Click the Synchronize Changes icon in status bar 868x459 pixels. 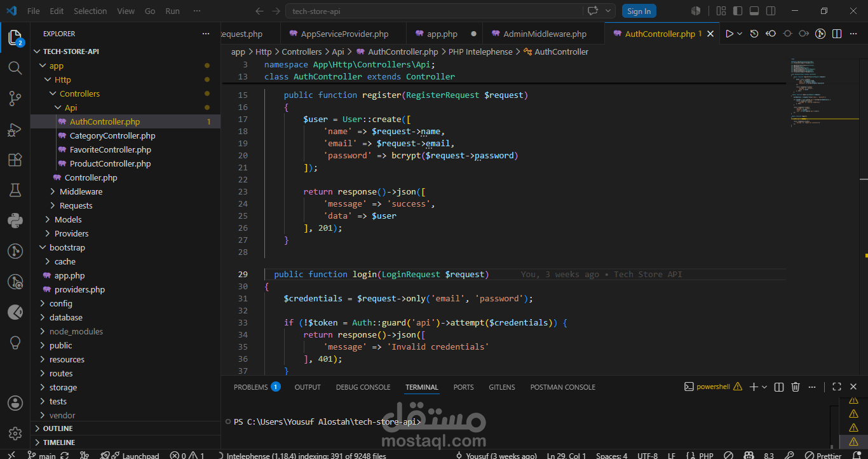[x=65, y=455]
